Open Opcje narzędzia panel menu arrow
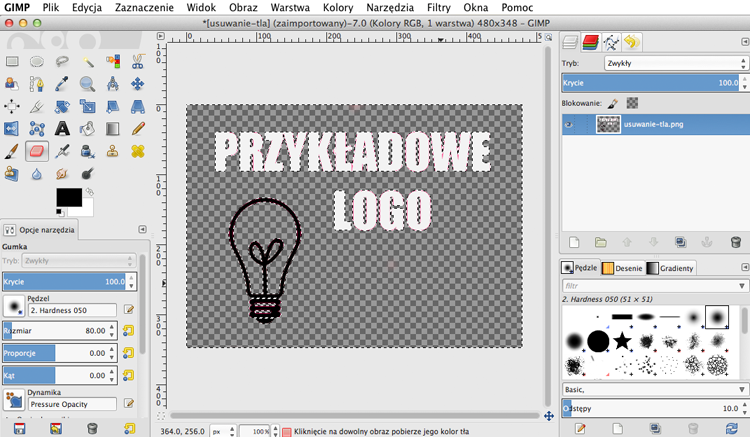Image resolution: width=750 pixels, height=437 pixels. pyautogui.click(x=142, y=229)
